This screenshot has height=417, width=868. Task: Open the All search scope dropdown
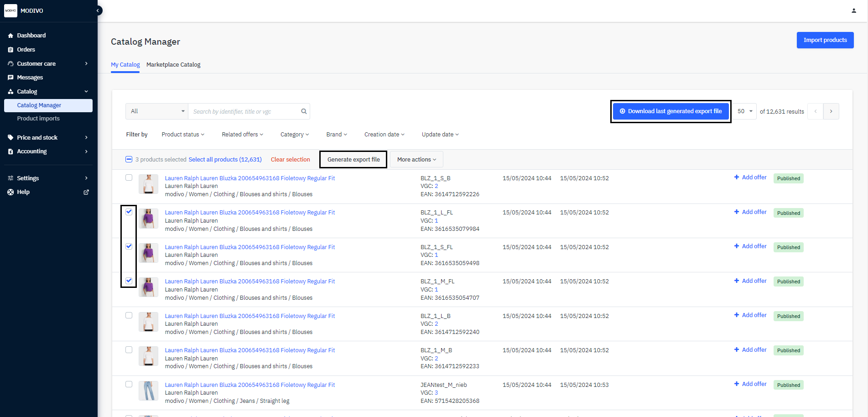pyautogui.click(x=157, y=111)
